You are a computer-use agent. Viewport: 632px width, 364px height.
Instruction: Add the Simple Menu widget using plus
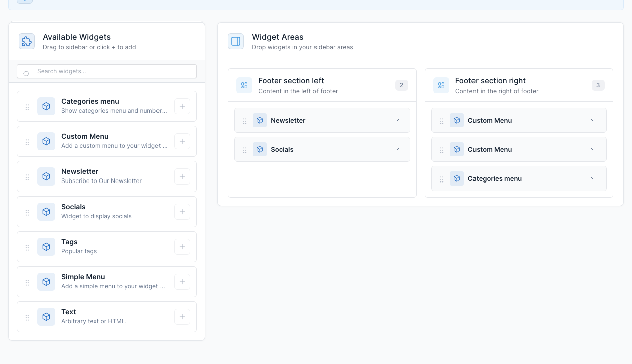182,282
